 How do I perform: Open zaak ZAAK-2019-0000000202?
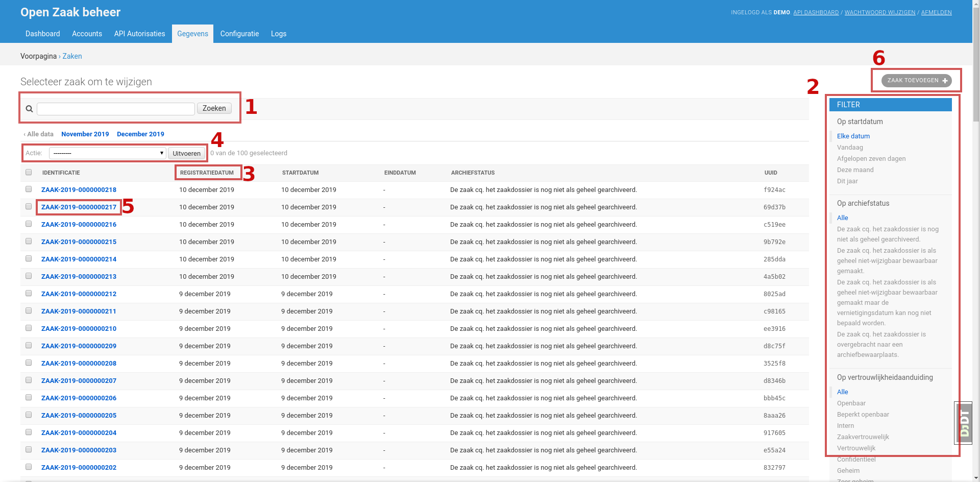click(x=79, y=467)
